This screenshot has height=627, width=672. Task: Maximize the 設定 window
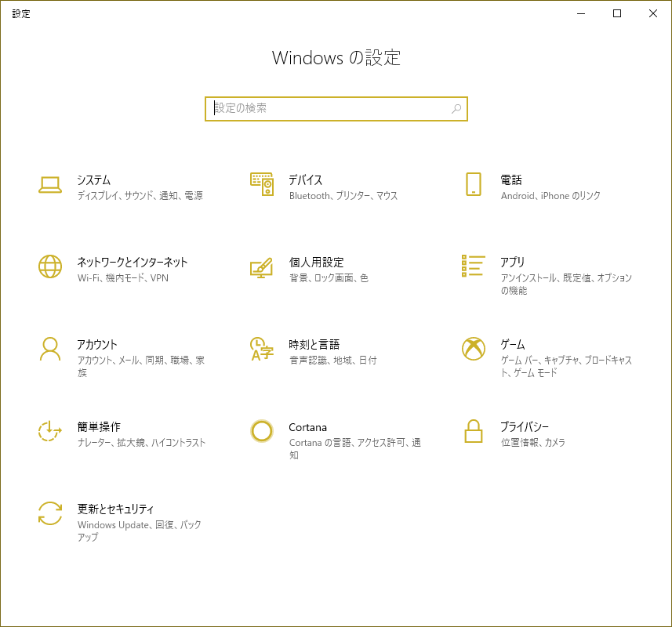(617, 13)
